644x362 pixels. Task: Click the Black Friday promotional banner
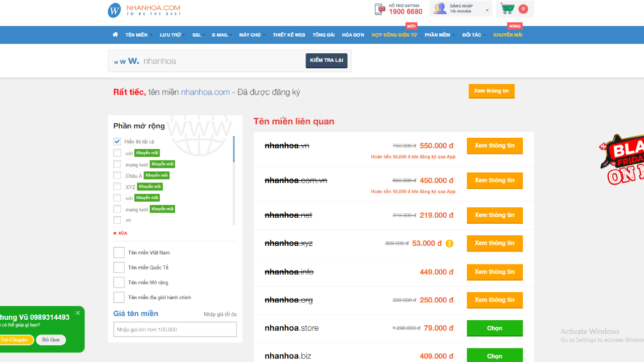tap(621, 160)
